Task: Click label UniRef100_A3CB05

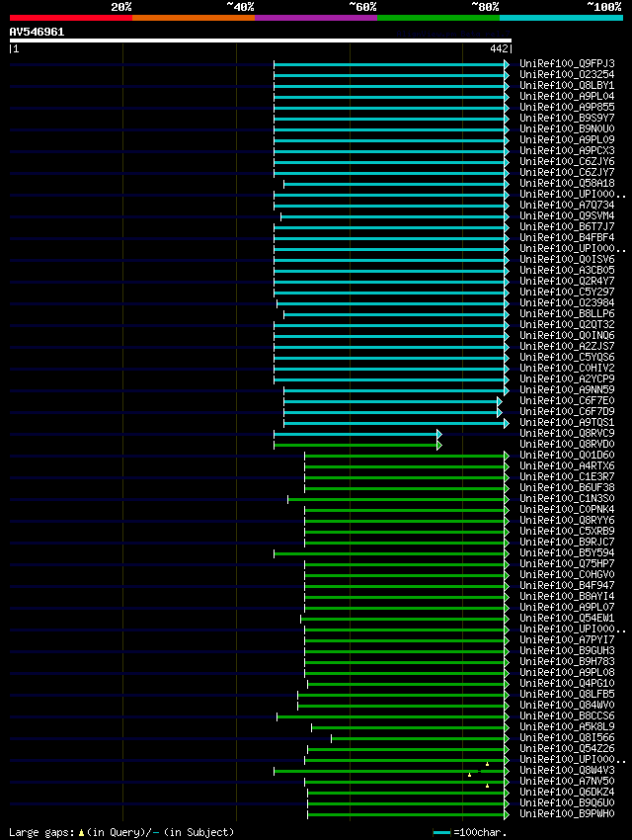Action: (567, 270)
